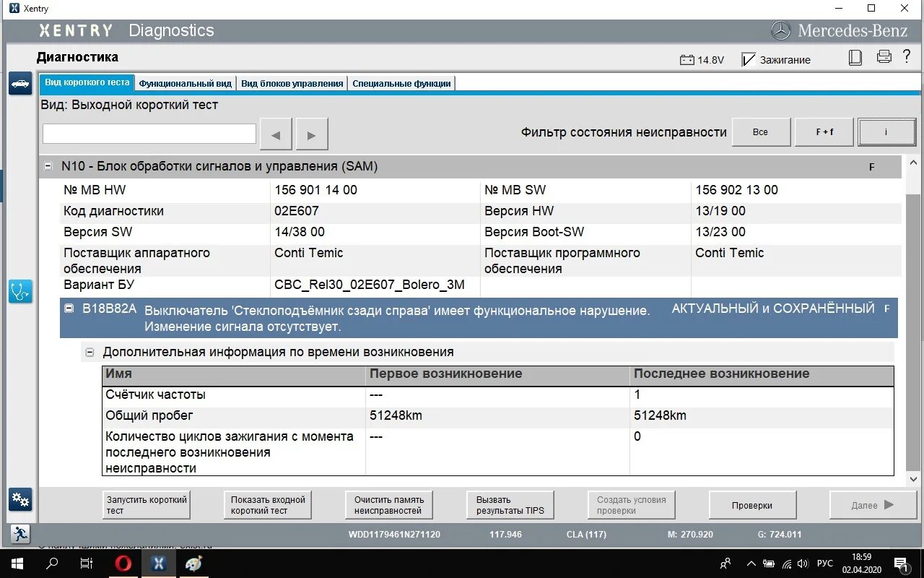Click the АКТУАЛЬНЫЙ и СОХРАНЁННЫЙ status
The image size is (924, 578).
coord(773,309)
